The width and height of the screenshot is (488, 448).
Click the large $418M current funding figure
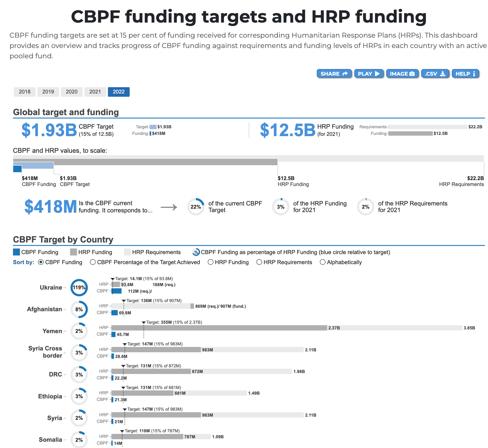click(51, 207)
